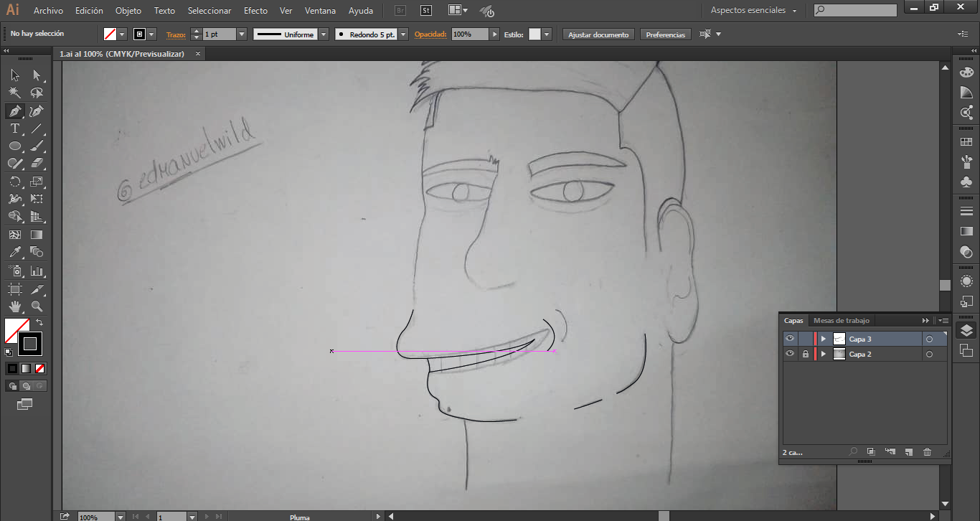Viewport: 980px width, 521px height.
Task: Expand the Capa 3 layer contents
Action: [x=824, y=339]
